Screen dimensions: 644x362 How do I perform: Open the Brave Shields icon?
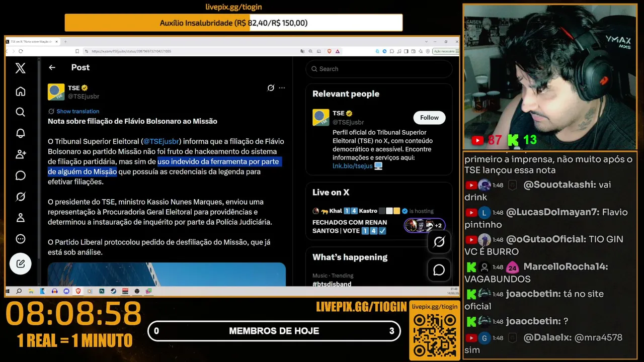click(x=330, y=51)
